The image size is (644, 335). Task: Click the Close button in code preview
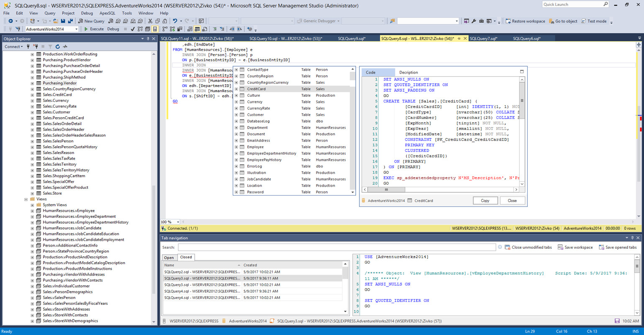click(x=512, y=201)
